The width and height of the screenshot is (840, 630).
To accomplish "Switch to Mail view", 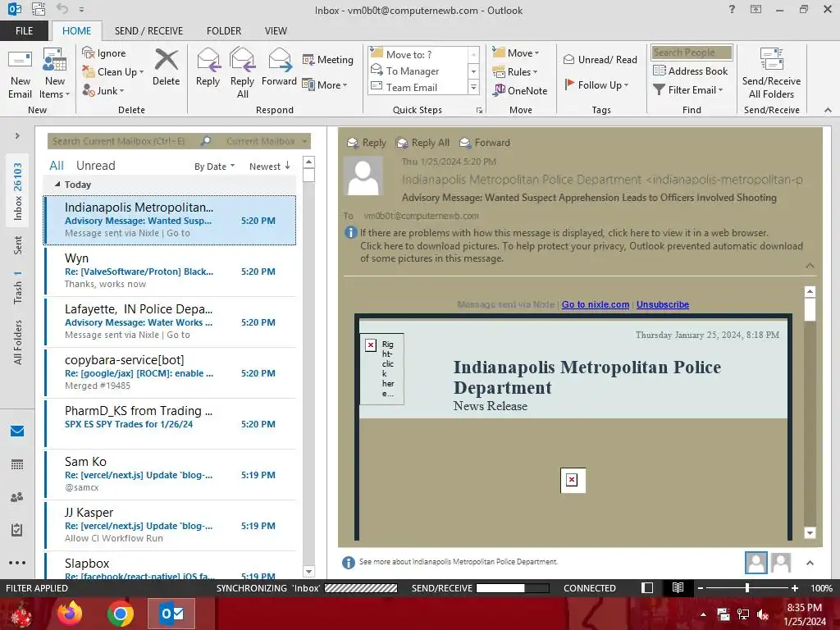I will (x=17, y=431).
